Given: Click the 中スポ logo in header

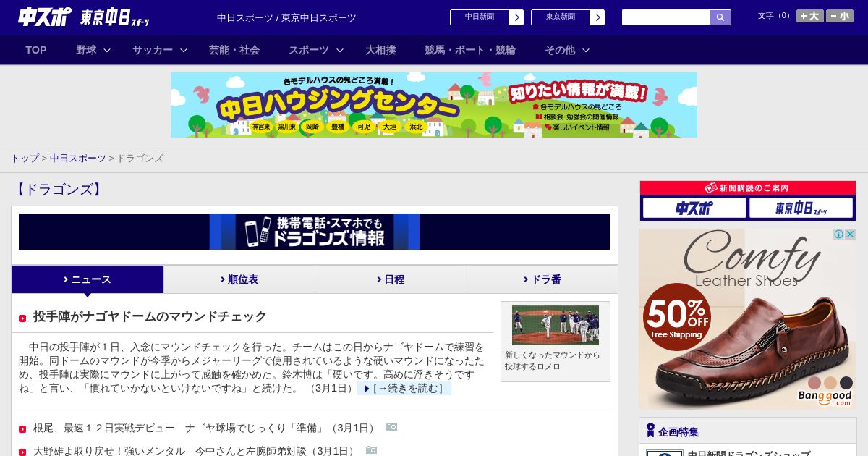Looking at the screenshot, I should (44, 17).
